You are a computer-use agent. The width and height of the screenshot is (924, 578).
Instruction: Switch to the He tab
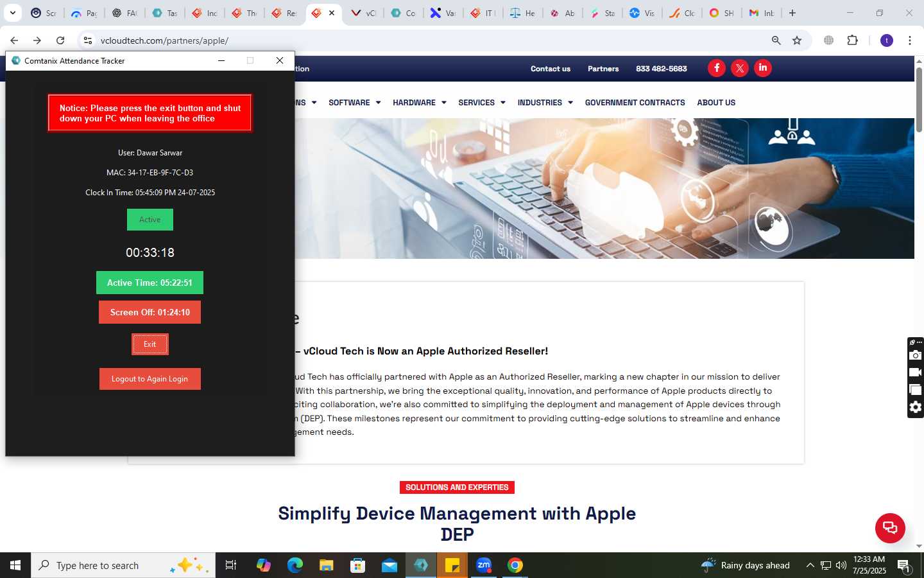point(523,13)
